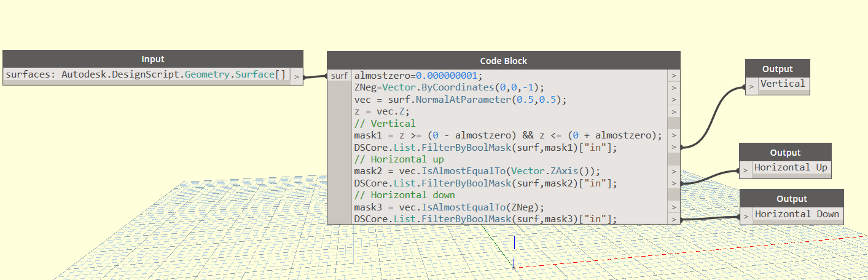Select the header of Horizontal Down output node
Image resolution: width=868 pixels, height=280 pixels.
(791, 198)
